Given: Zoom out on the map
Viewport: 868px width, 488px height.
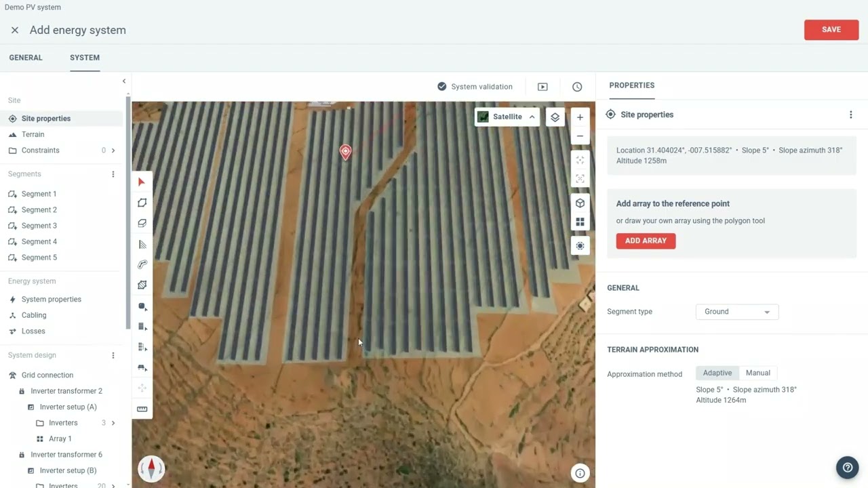Looking at the screenshot, I should coord(580,136).
